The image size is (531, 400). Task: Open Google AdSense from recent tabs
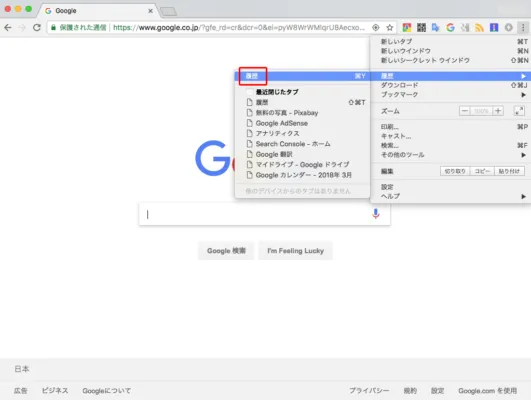302,123
